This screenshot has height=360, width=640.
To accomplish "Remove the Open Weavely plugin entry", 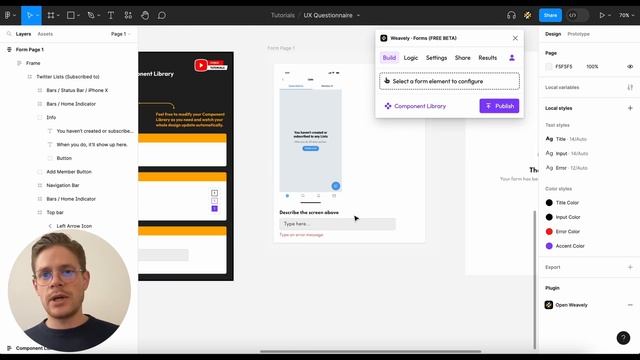I will click(x=630, y=305).
